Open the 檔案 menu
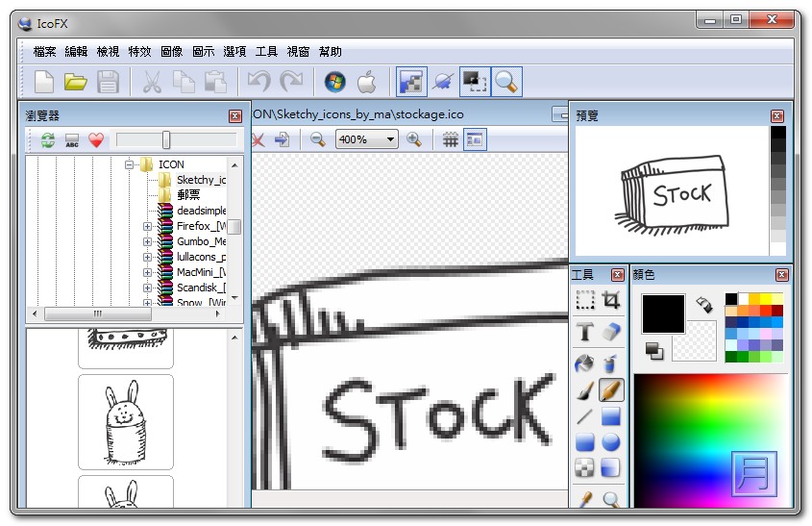Viewport: 812px width, 526px height. pos(44,51)
